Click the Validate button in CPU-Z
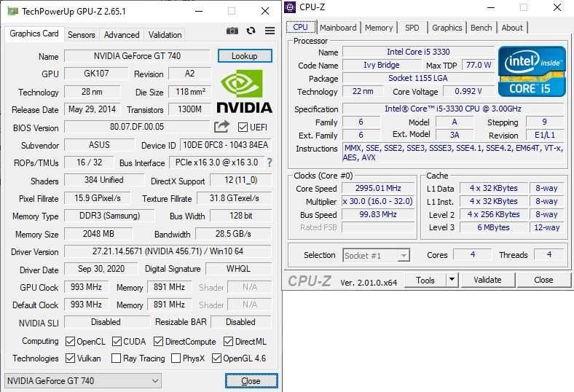This screenshot has width=574, height=392. pyautogui.click(x=487, y=280)
